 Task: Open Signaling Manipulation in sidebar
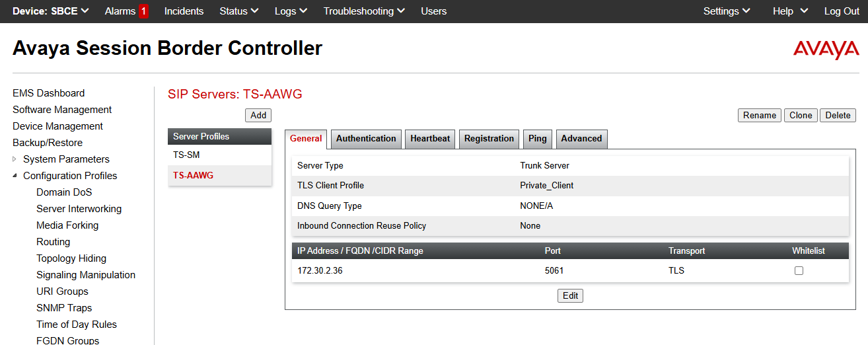(x=86, y=275)
